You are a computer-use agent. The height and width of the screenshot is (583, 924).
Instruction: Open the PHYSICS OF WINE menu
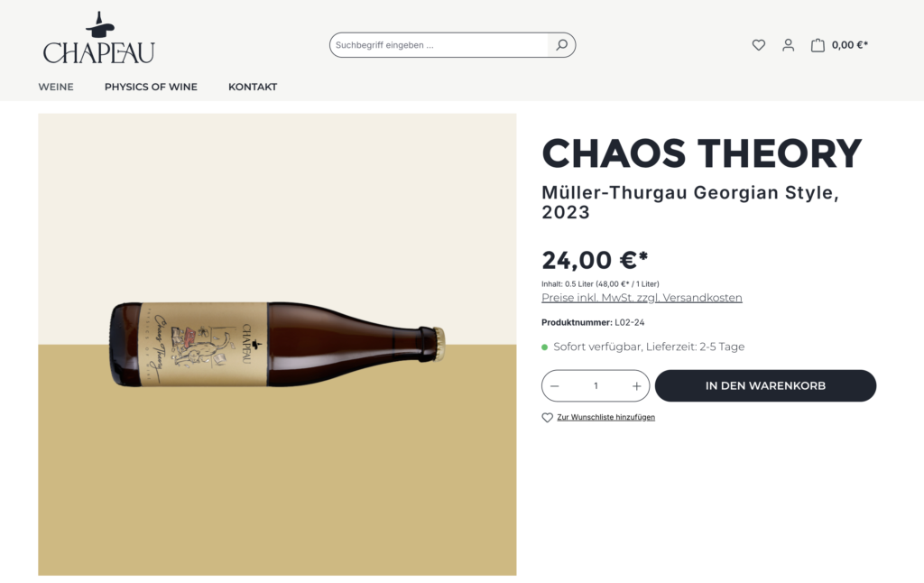tap(151, 87)
